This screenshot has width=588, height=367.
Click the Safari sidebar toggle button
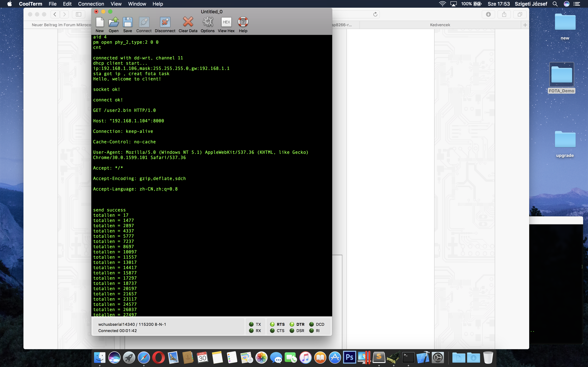[x=78, y=14]
